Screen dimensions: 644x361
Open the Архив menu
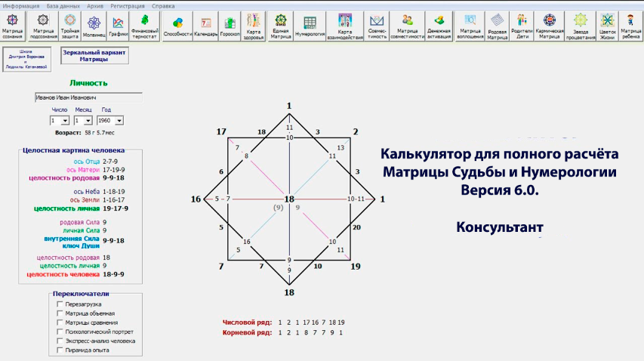coord(95,6)
